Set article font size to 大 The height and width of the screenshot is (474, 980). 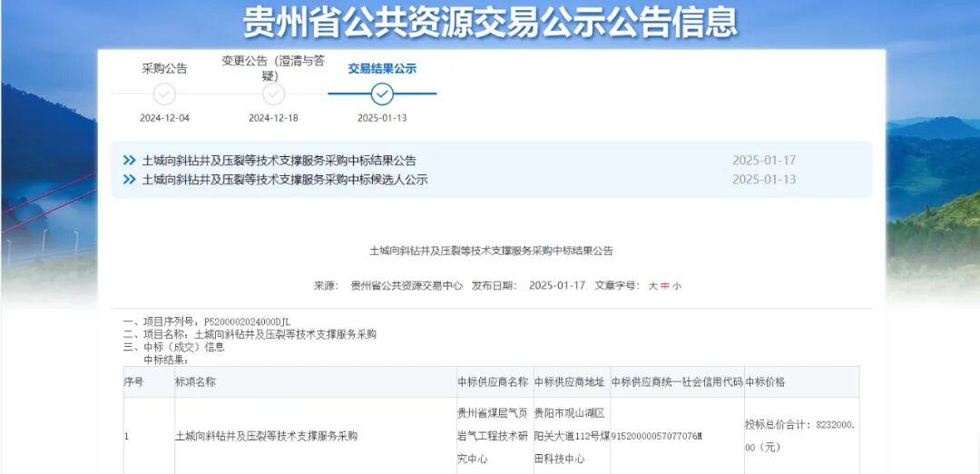(x=653, y=286)
